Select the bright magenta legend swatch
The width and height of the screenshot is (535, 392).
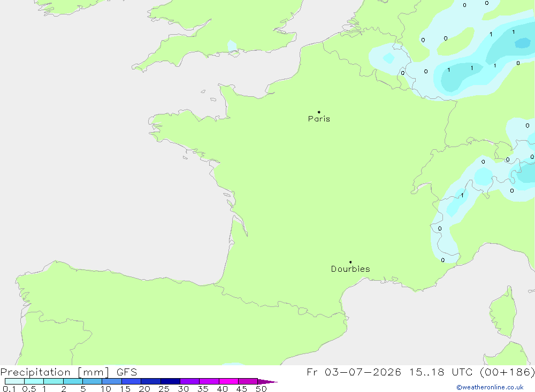[x=228, y=381]
